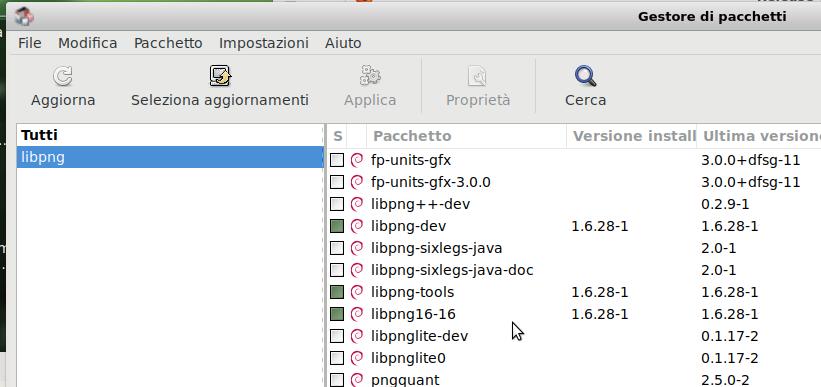Open the Pacchetto menu
Screen dimensions: 821x387
(x=168, y=43)
